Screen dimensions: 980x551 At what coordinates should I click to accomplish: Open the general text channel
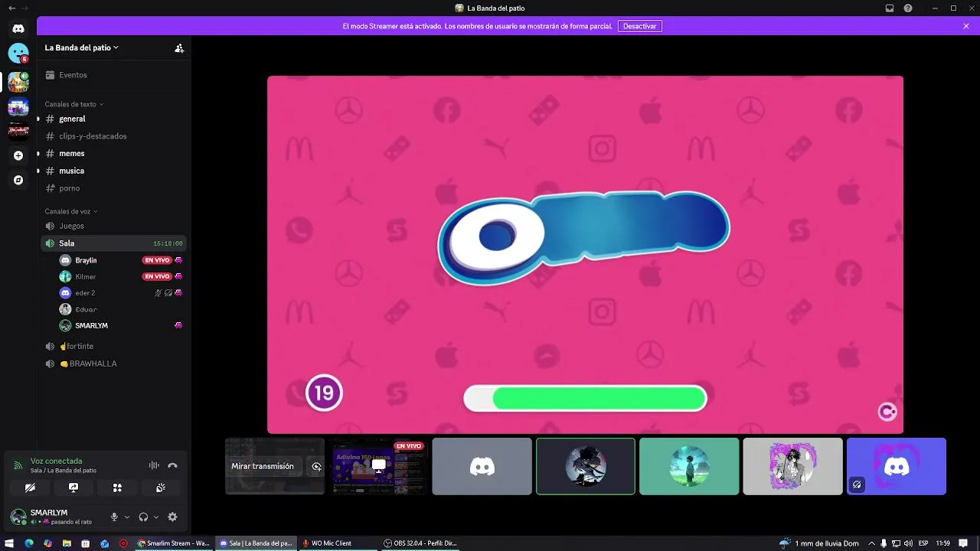click(x=113, y=119)
